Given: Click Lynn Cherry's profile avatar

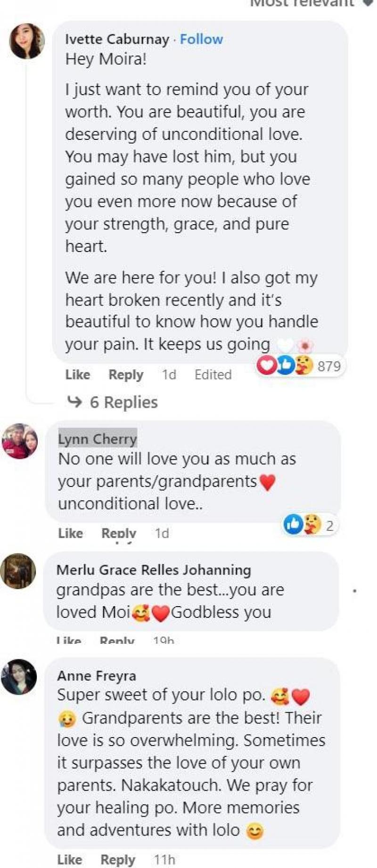Looking at the screenshot, I should [x=20, y=441].
